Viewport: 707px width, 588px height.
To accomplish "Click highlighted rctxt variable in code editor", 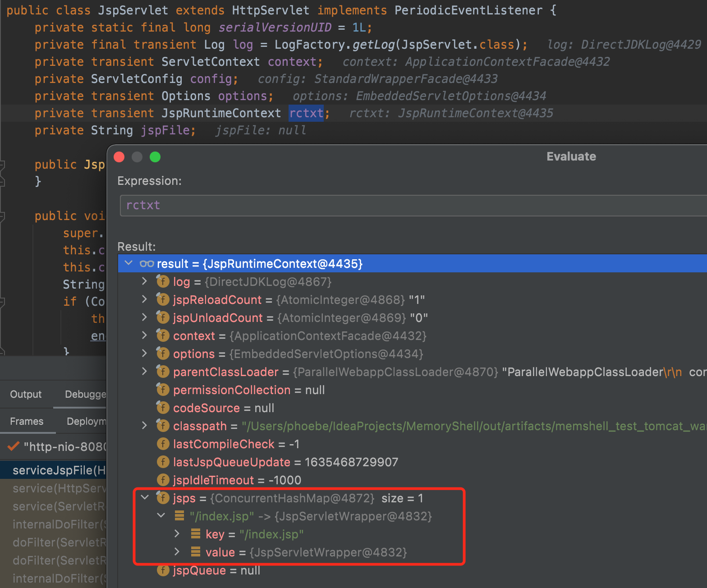I will coord(306,113).
